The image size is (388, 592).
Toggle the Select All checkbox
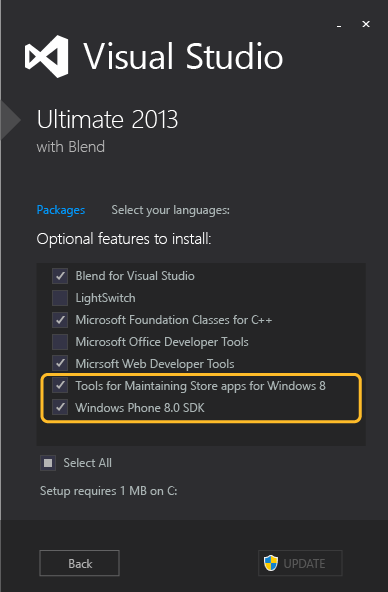point(48,463)
